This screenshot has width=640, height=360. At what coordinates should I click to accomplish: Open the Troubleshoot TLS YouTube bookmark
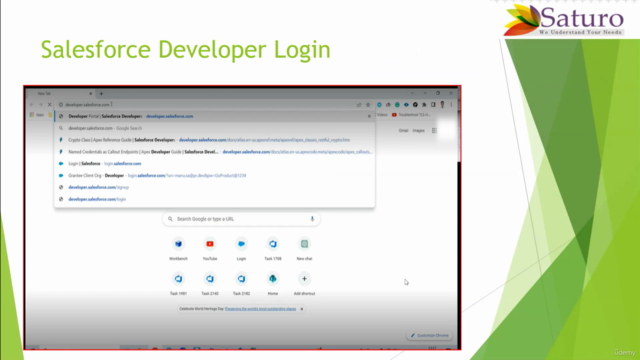coord(411,115)
